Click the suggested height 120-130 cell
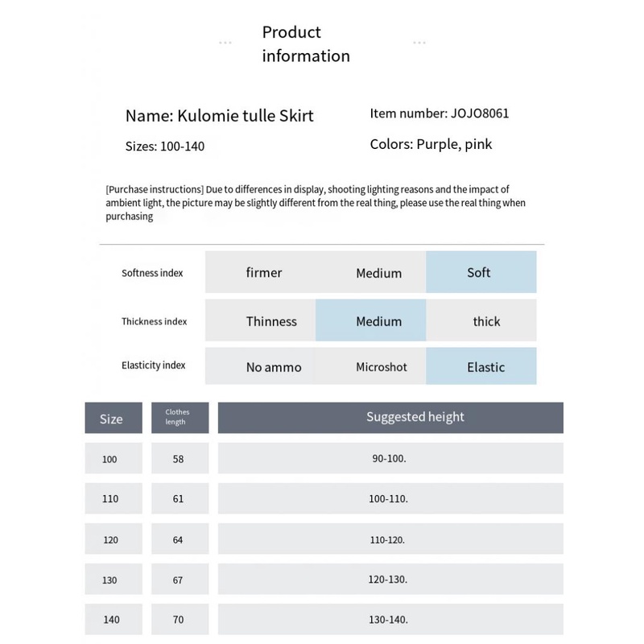The height and width of the screenshot is (644, 644). point(390,579)
